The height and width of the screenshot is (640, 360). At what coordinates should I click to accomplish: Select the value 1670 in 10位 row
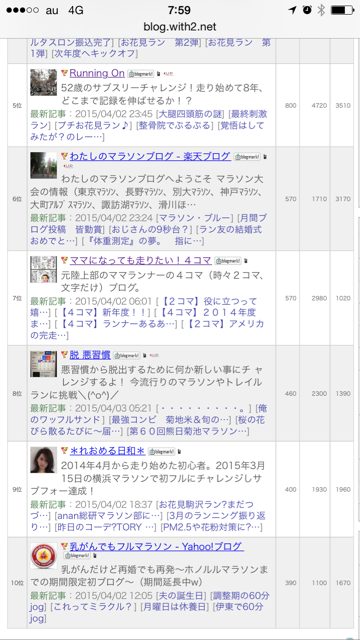[343, 582]
